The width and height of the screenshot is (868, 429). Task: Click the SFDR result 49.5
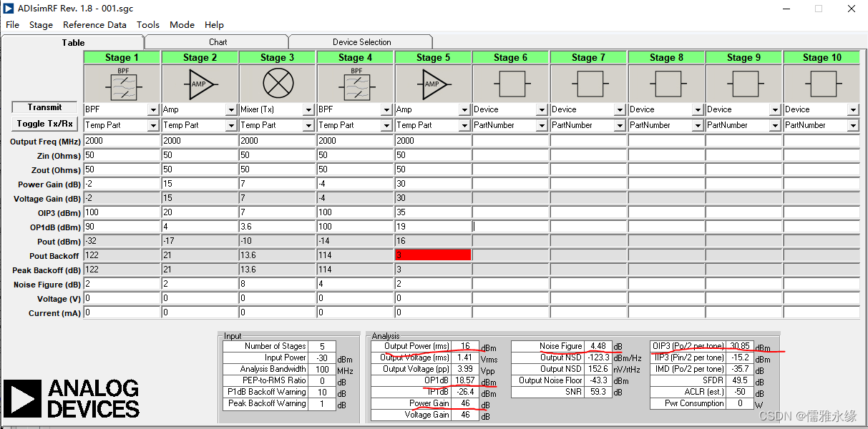coord(740,380)
